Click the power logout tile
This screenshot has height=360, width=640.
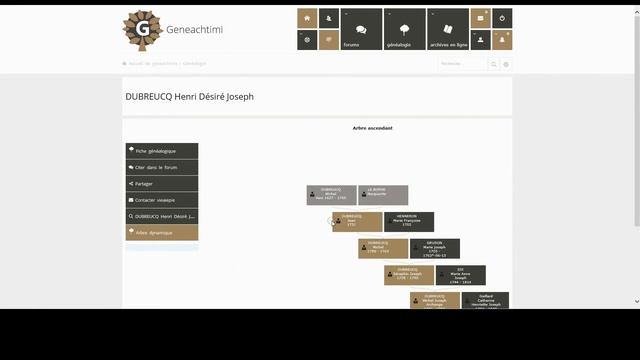[x=502, y=18]
